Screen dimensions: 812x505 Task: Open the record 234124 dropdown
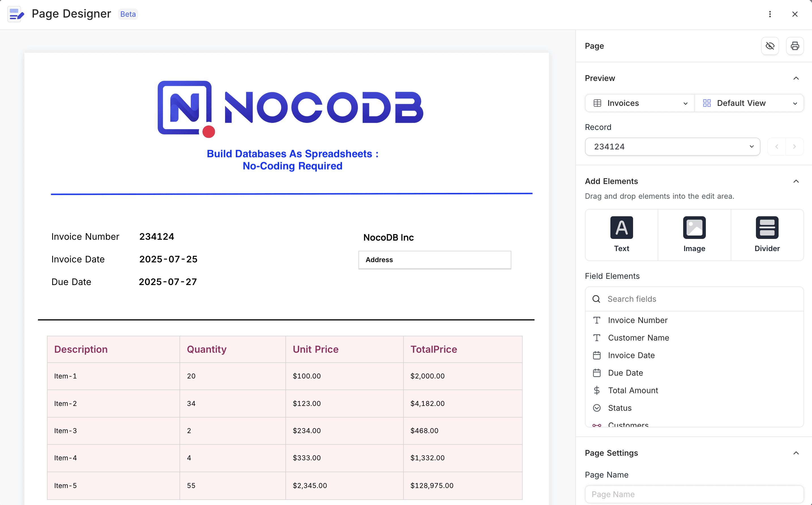click(x=672, y=147)
